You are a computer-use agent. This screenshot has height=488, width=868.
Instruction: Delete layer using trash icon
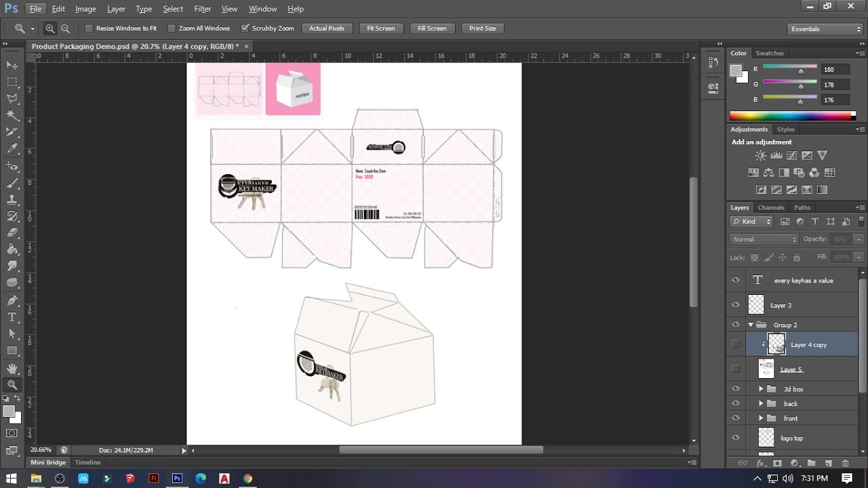click(845, 464)
